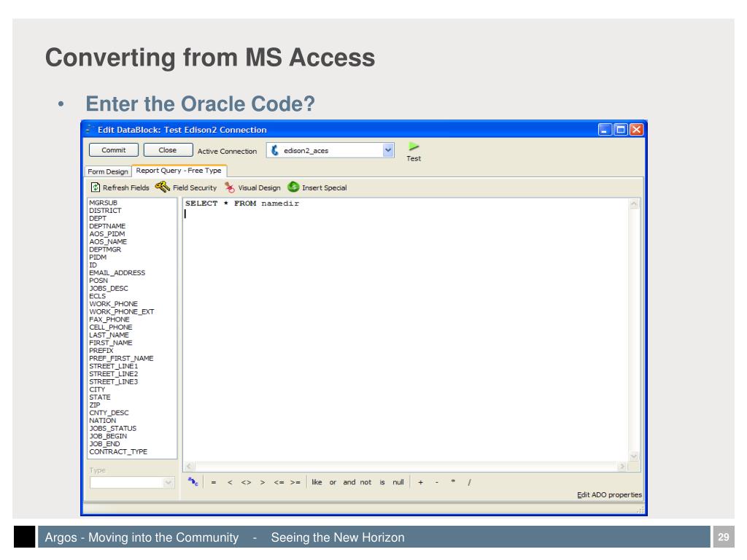The image size is (747, 560).
Task: Select DEPTMGR field in list
Action: (105, 249)
